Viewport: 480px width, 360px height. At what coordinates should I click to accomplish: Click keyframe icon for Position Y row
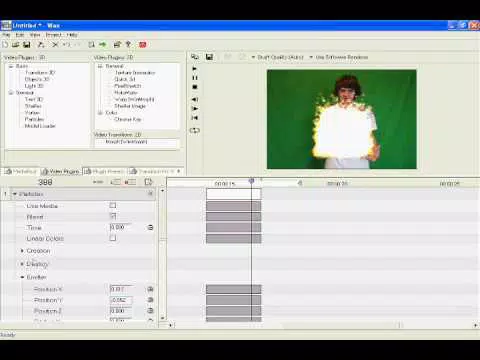(x=150, y=300)
